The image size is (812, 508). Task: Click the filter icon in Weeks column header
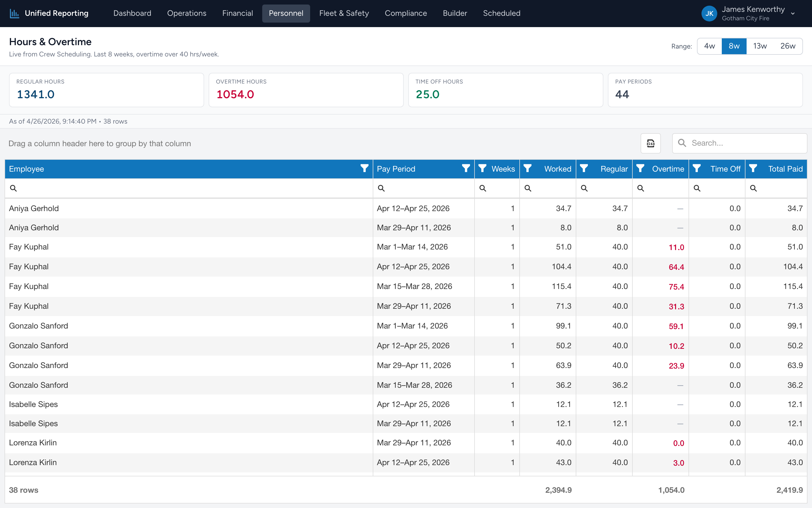[482, 168]
